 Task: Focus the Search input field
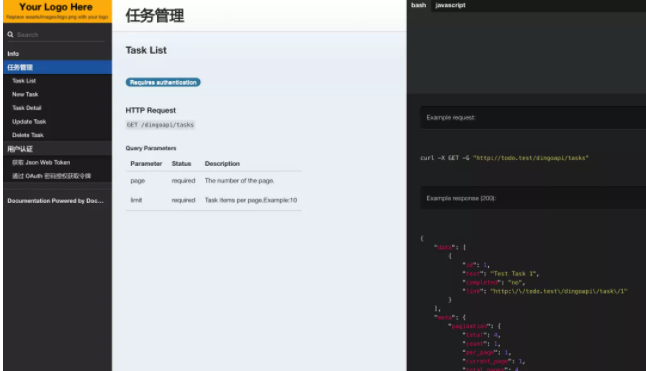pyautogui.click(x=61, y=35)
